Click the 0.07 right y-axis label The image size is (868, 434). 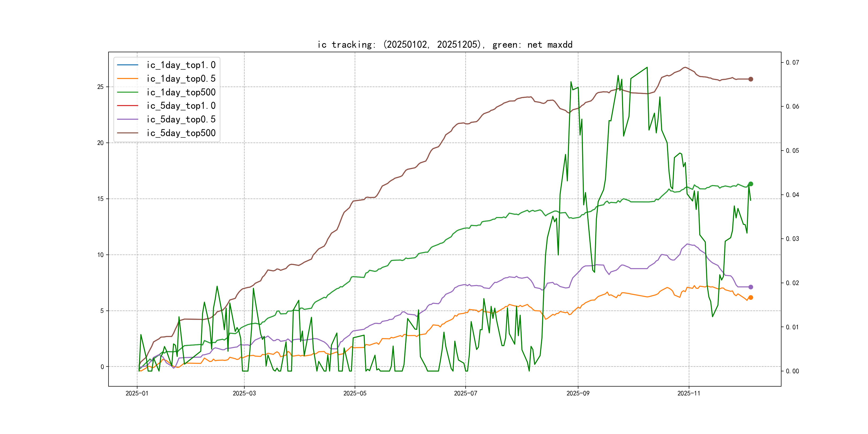(792, 62)
